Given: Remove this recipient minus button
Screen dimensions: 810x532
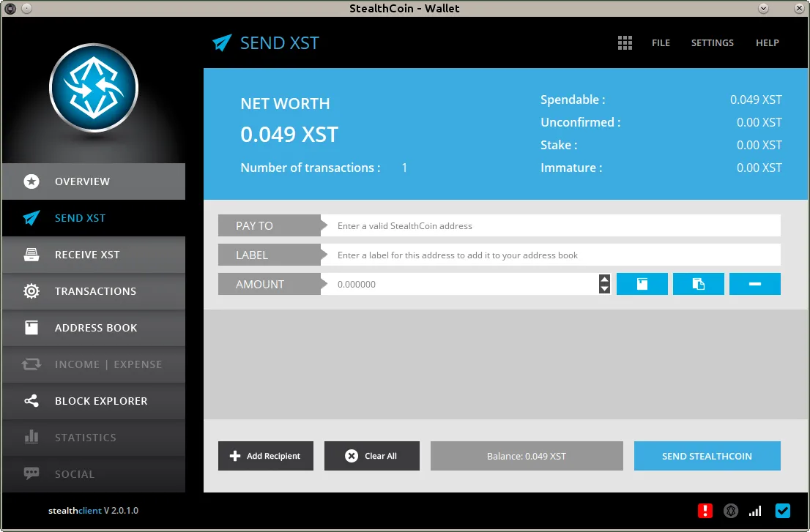Looking at the screenshot, I should click(755, 285).
